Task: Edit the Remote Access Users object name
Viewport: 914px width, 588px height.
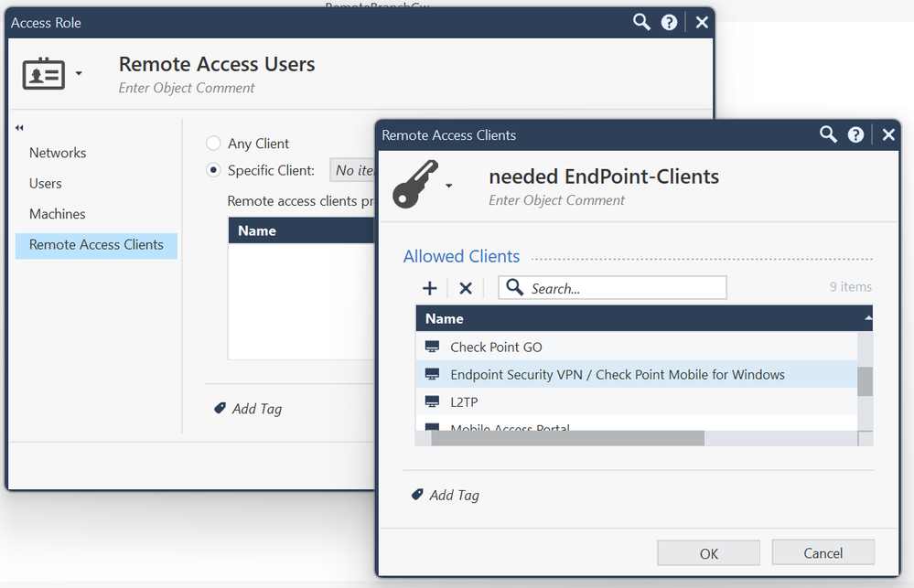Action: tap(217, 64)
